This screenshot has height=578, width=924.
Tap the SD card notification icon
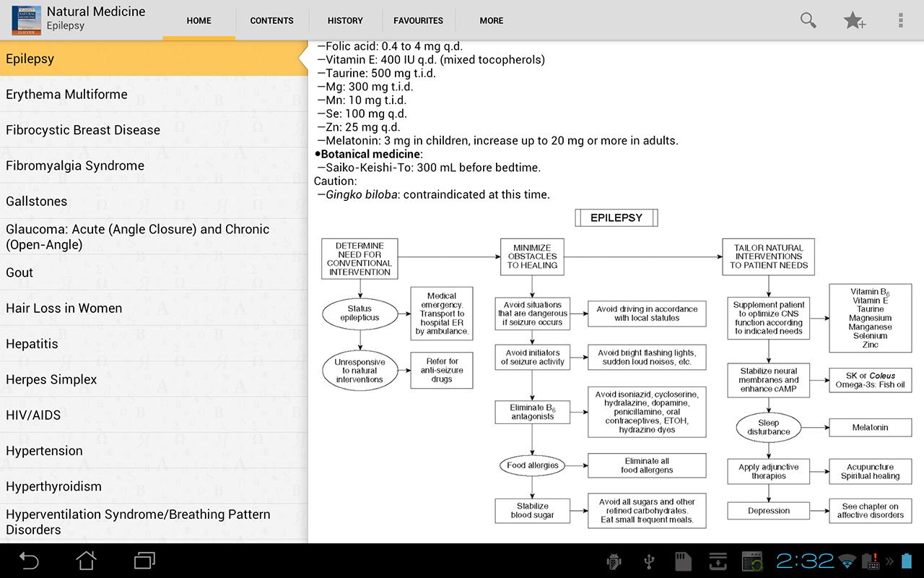(x=683, y=561)
